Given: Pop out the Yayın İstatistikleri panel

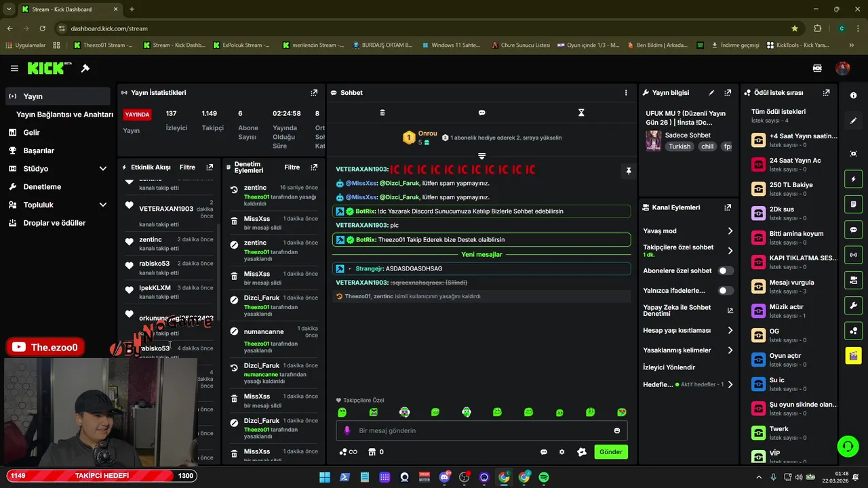Looking at the screenshot, I should pos(314,93).
